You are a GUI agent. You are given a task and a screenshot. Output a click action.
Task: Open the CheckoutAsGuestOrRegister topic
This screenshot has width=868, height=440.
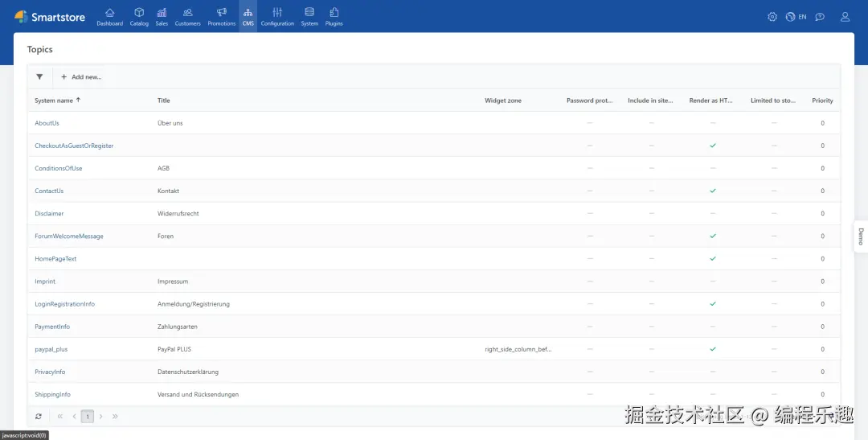[74, 146]
